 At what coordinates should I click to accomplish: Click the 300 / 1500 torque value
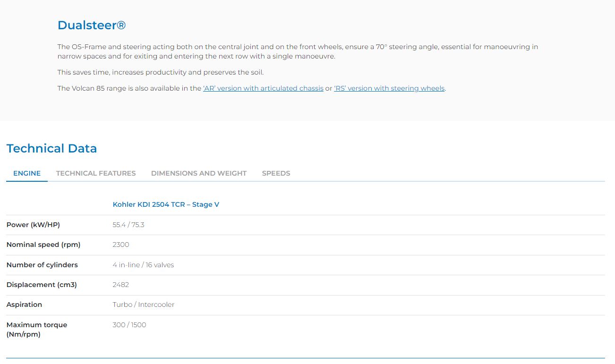(129, 325)
